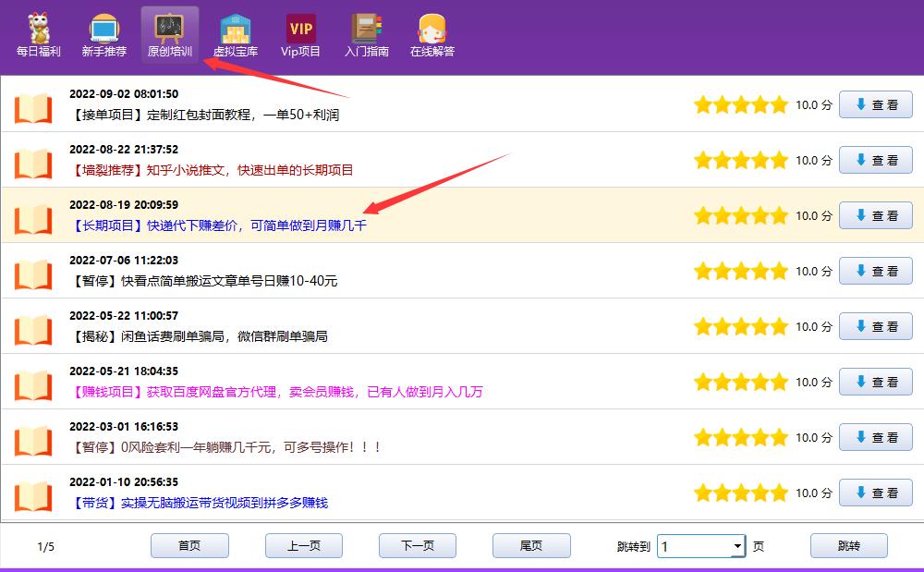The height and width of the screenshot is (572, 924).
Task: Click the 新手推荐 monitor icon
Action: (103, 29)
